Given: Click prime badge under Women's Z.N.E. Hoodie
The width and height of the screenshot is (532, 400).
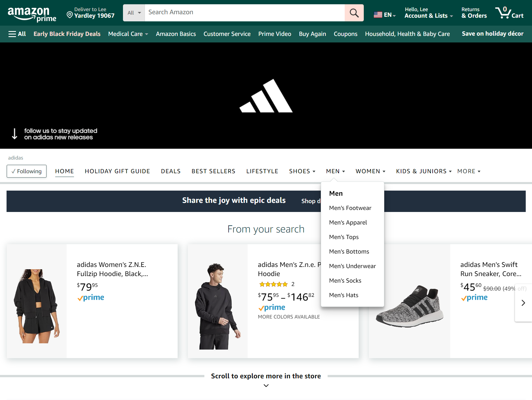Looking at the screenshot, I should pyautogui.click(x=91, y=297).
